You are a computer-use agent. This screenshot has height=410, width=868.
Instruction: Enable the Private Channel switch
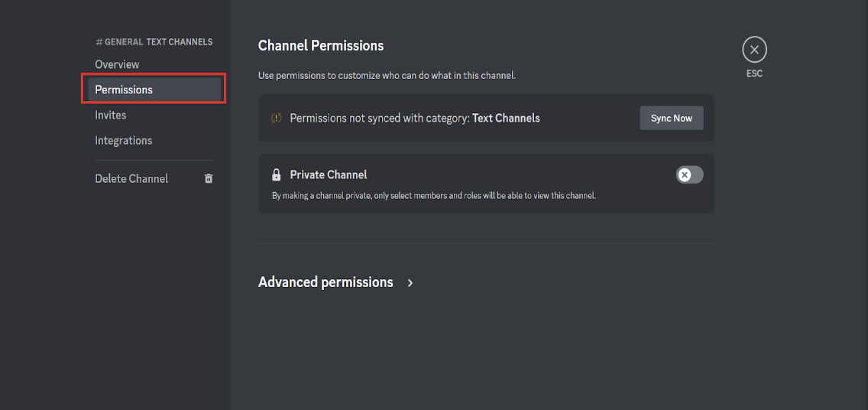[x=689, y=174]
